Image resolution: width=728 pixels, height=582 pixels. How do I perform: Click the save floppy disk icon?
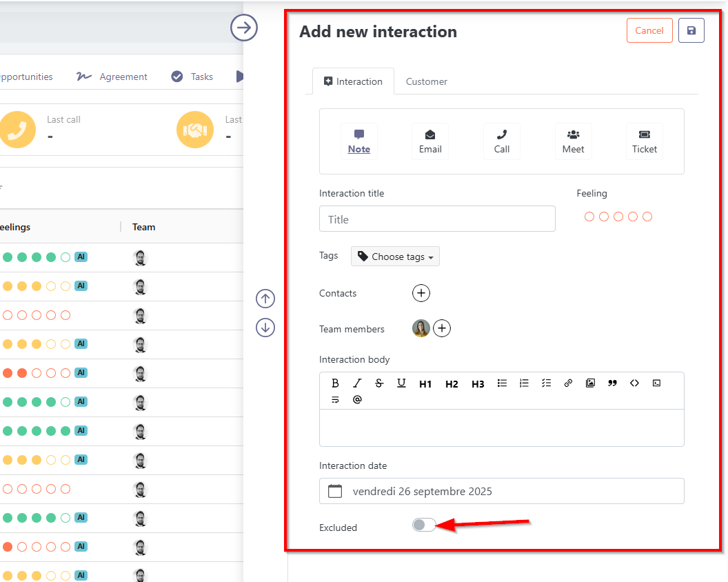[x=691, y=30]
